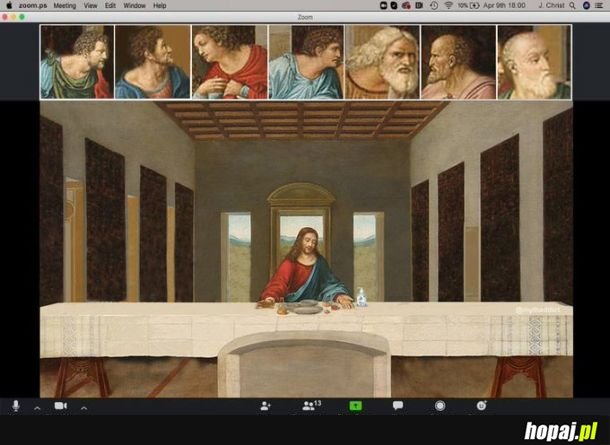Start recording with Record icon
610x445 pixels.
440,406
